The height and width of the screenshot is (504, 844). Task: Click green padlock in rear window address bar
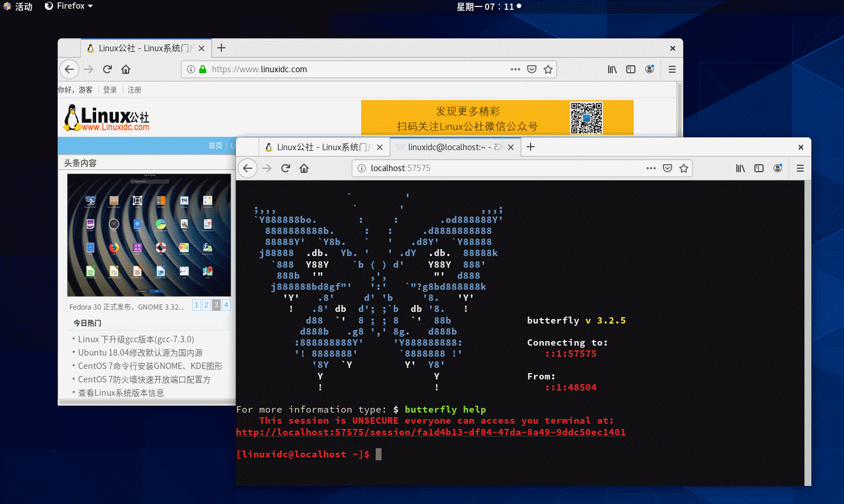pos(203,69)
